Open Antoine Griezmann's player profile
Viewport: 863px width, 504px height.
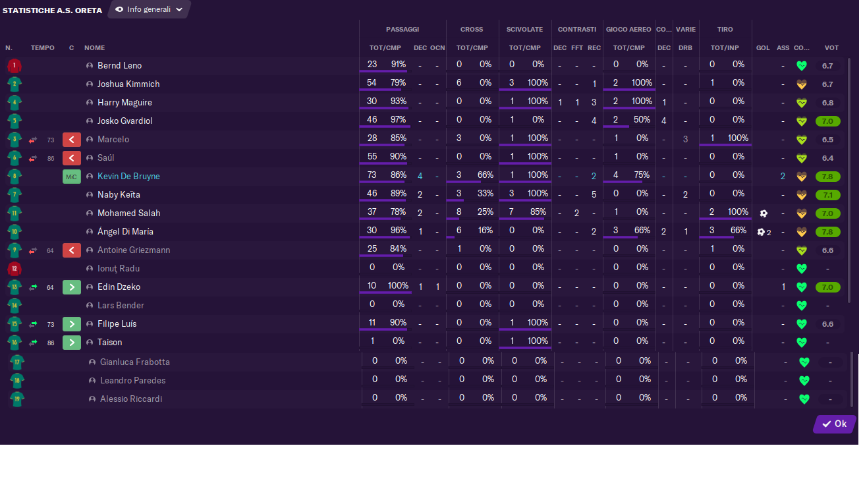[x=134, y=250]
